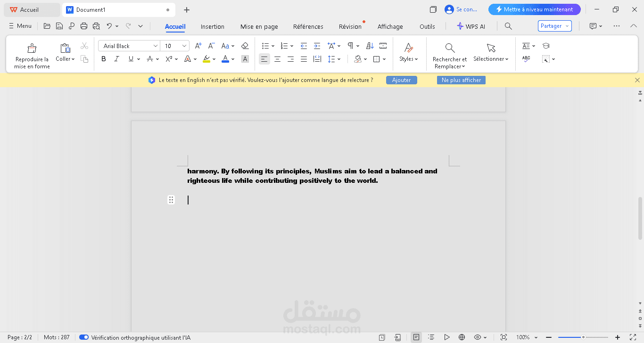Expand the Coller paste options arrow

pos(73,59)
